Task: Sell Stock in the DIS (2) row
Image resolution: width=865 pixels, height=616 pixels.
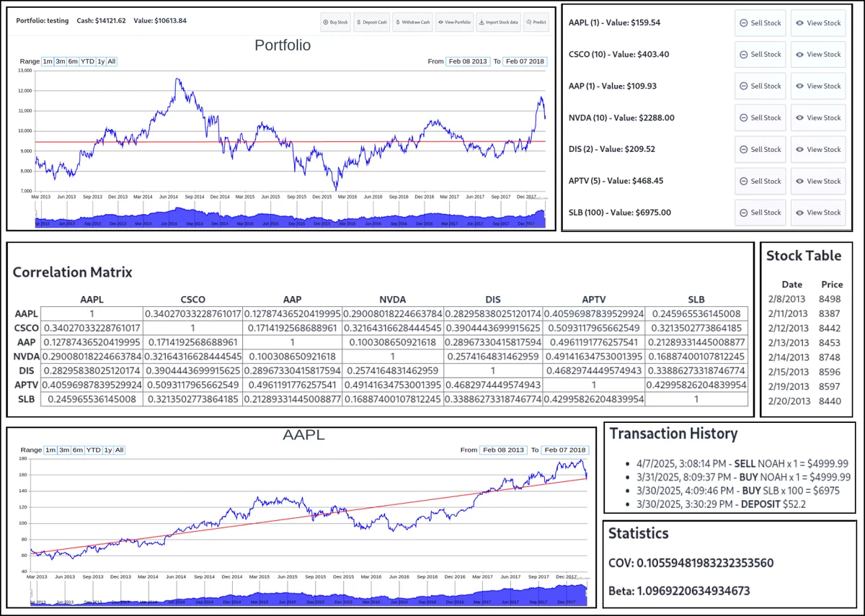Action: pyautogui.click(x=760, y=149)
